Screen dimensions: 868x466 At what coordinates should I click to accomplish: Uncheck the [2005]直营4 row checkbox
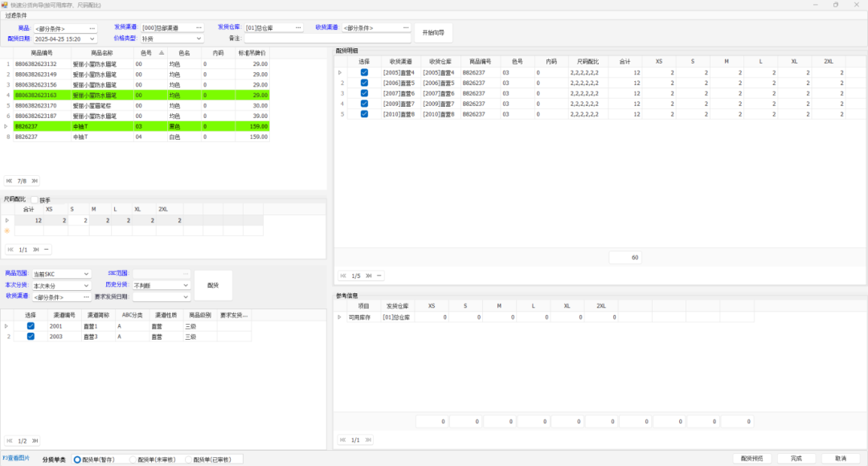(364, 72)
